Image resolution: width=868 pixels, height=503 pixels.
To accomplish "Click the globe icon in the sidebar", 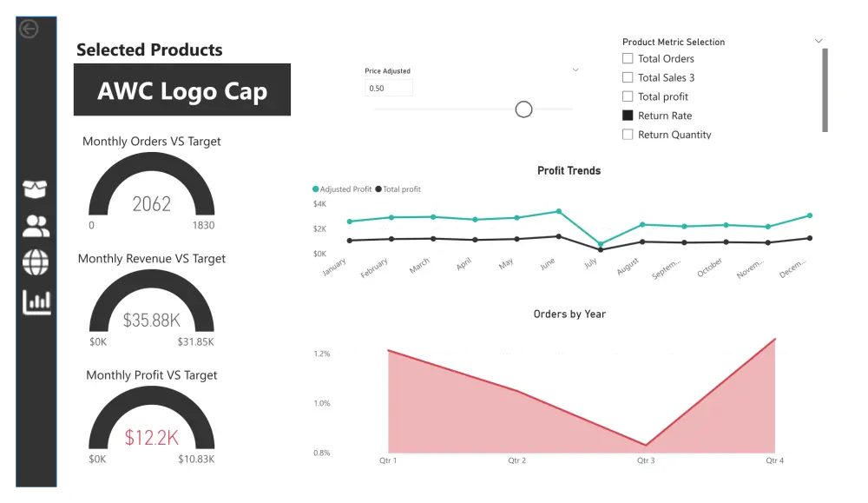I will click(36, 263).
